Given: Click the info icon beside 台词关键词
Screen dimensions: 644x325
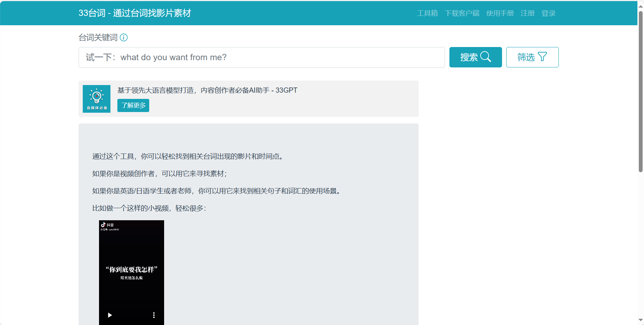Looking at the screenshot, I should 124,37.
